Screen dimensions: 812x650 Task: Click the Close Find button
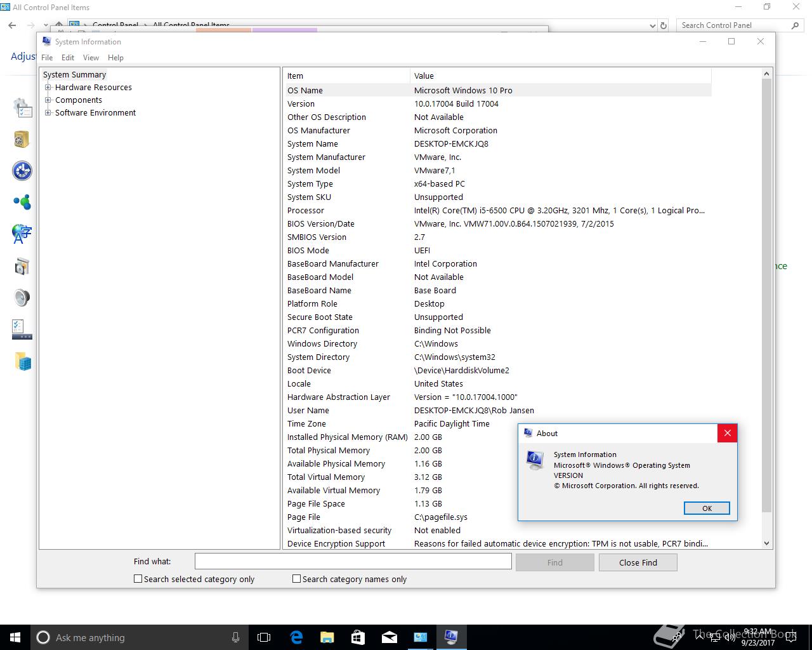click(638, 562)
